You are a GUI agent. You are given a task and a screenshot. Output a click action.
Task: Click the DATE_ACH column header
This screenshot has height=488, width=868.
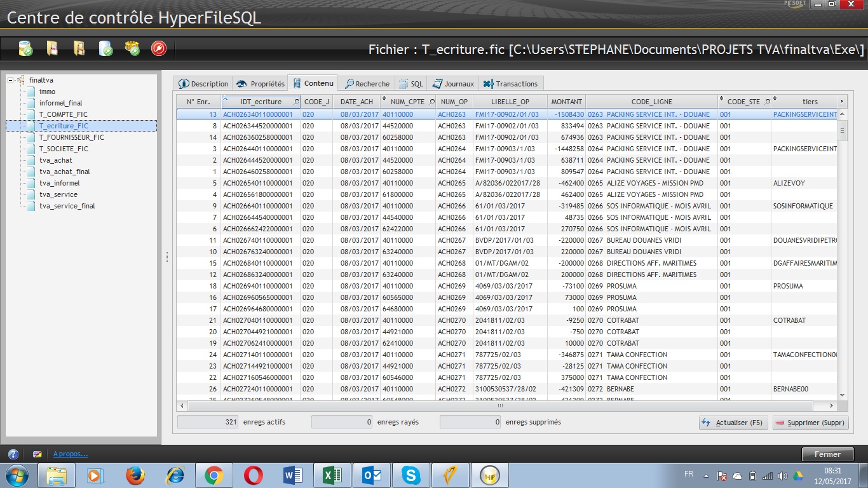356,102
